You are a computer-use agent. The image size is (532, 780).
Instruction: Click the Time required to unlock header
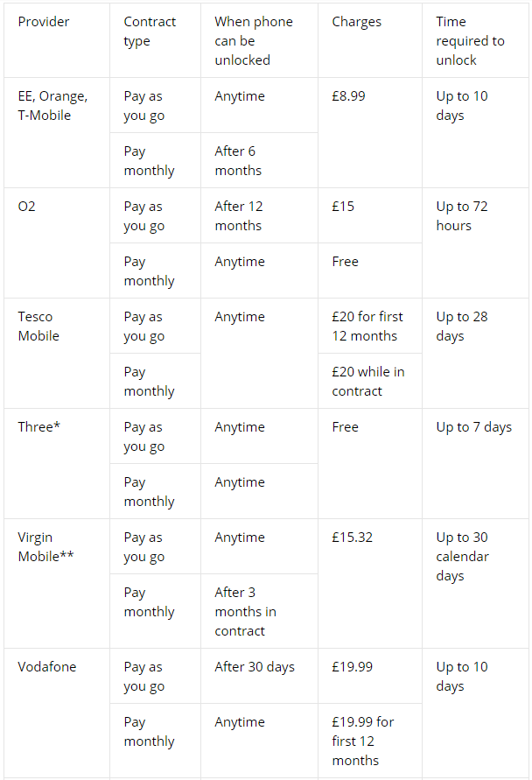(x=475, y=40)
